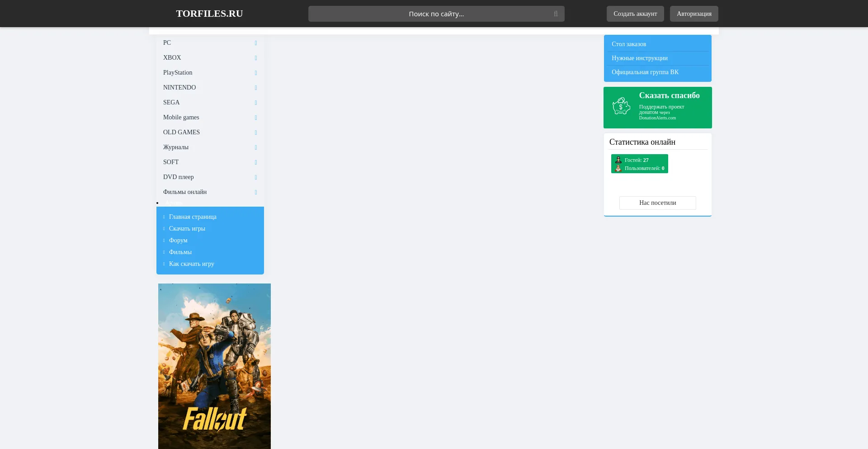Expand the PC category arrow
868x449 pixels.
point(256,43)
